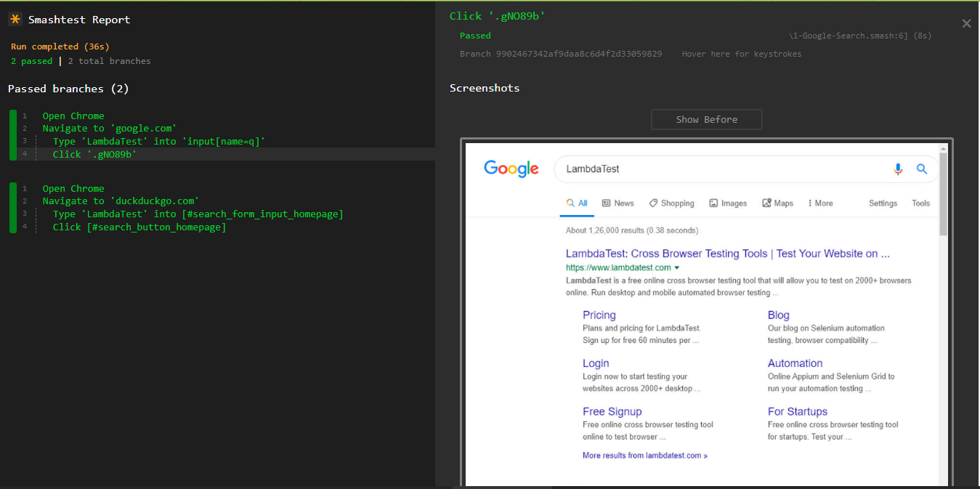Click the Show Before button
The height and width of the screenshot is (489, 980).
click(706, 119)
